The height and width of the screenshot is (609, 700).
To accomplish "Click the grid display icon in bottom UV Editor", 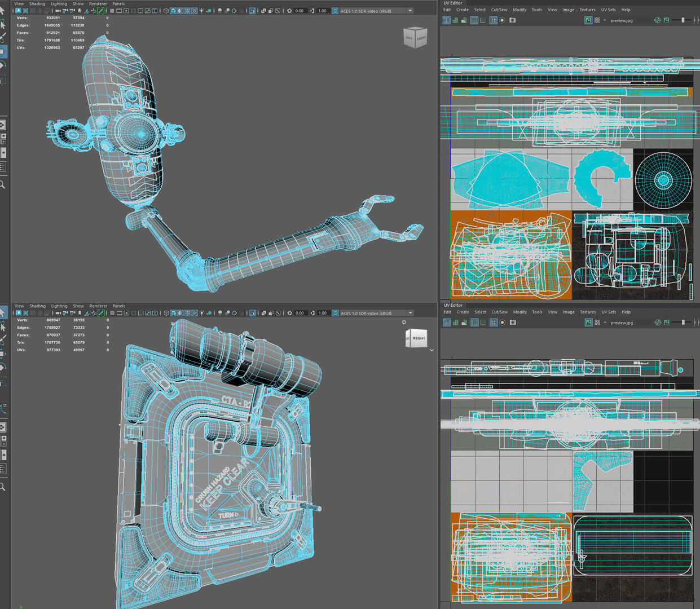I will (493, 323).
